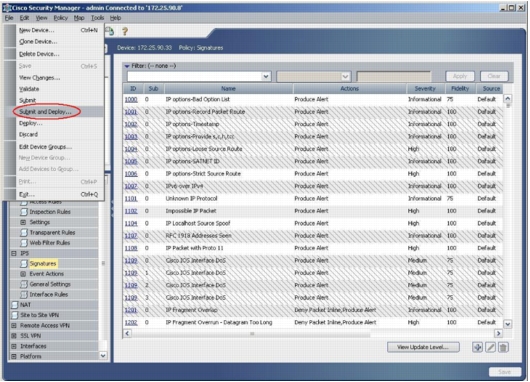
Task: Click the help question mark toolbar icon
Action: [125, 31]
